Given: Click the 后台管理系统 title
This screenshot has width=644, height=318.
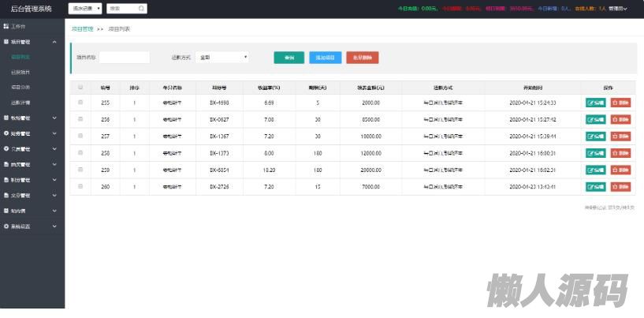Looking at the screenshot, I should click(32, 9).
